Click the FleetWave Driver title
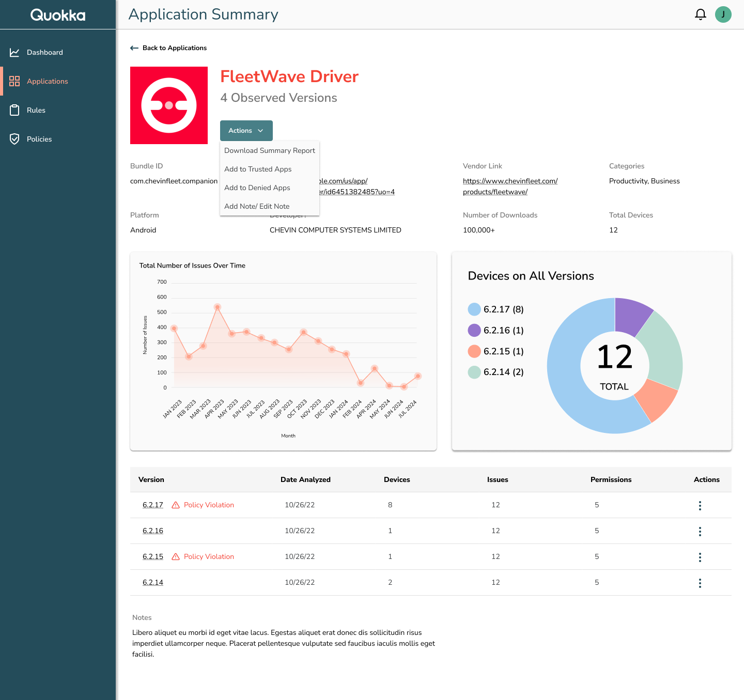This screenshot has height=700, width=744. coord(289,76)
